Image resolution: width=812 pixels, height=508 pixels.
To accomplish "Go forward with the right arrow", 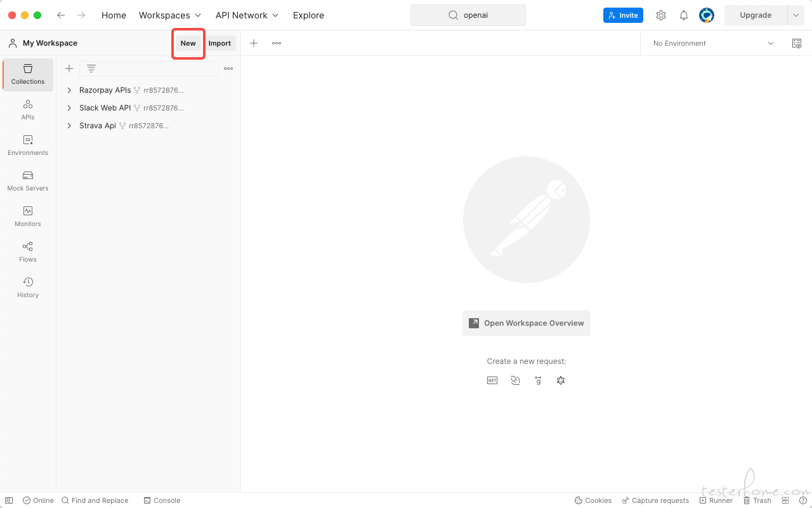I will (x=81, y=15).
